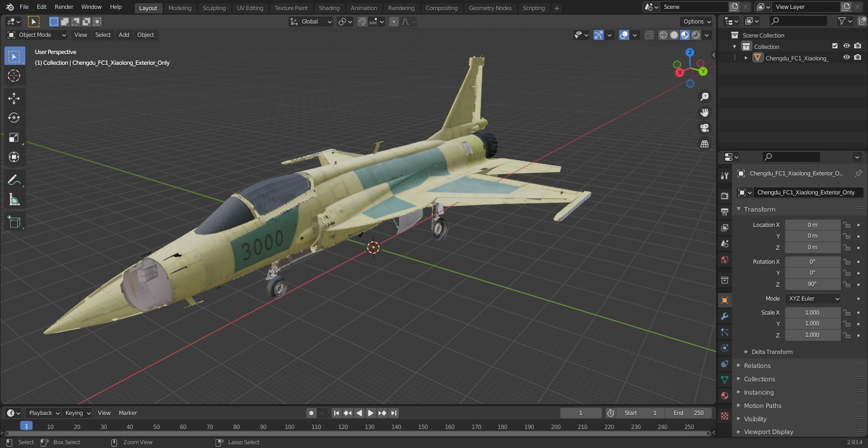Click the Blender logo menu icon
Viewport: 868px width, 448px height.
tap(10, 7)
